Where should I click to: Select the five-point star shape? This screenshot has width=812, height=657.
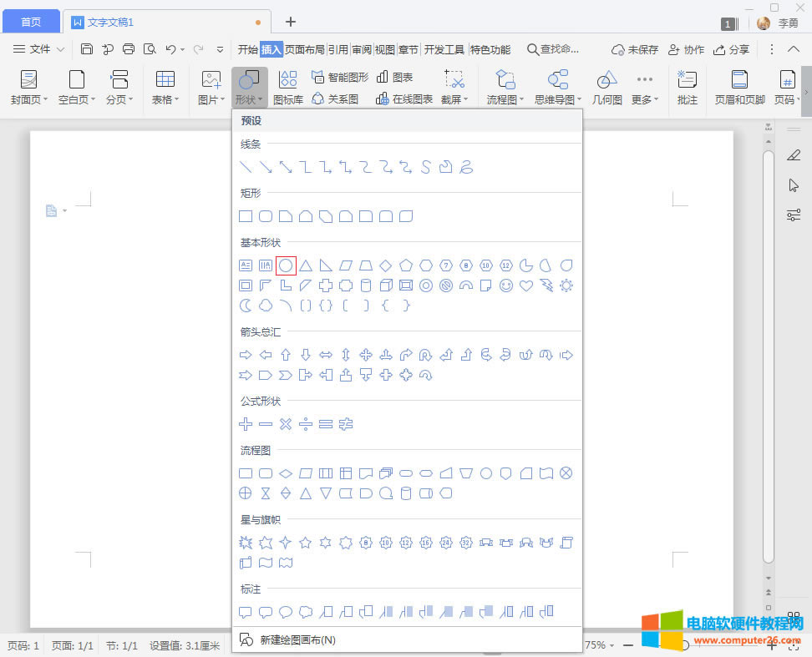tap(306, 543)
